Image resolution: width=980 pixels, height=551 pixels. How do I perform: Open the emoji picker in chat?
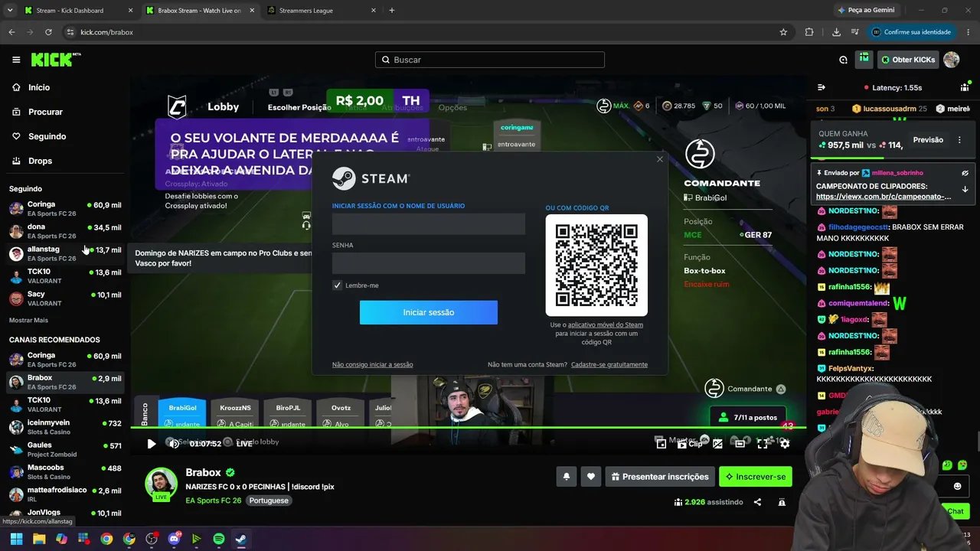point(957,486)
